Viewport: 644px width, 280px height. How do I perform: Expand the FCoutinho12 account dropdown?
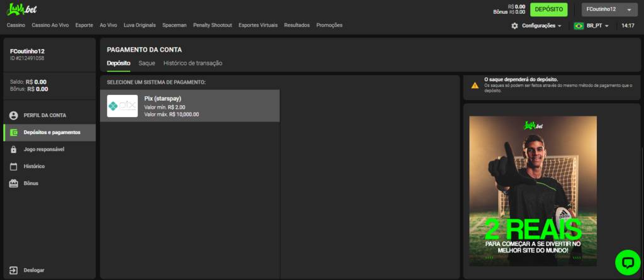(x=607, y=9)
